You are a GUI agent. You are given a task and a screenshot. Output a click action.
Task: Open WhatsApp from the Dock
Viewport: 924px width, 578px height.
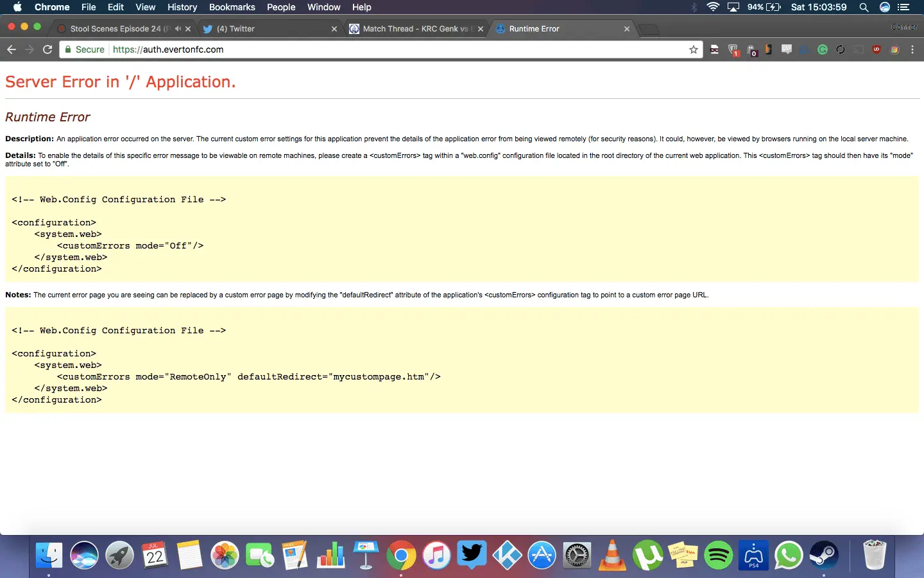click(789, 556)
